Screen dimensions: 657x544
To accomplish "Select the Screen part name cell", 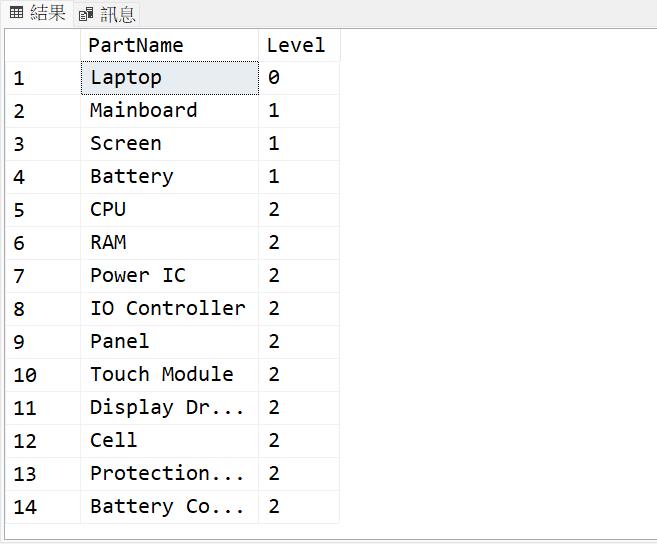I will (169, 144).
